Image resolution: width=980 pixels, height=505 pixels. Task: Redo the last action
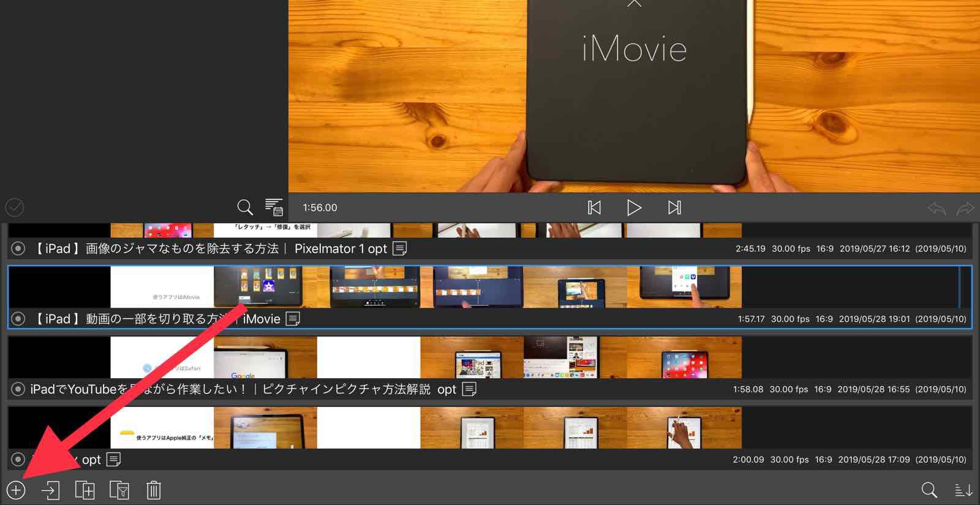[965, 208]
